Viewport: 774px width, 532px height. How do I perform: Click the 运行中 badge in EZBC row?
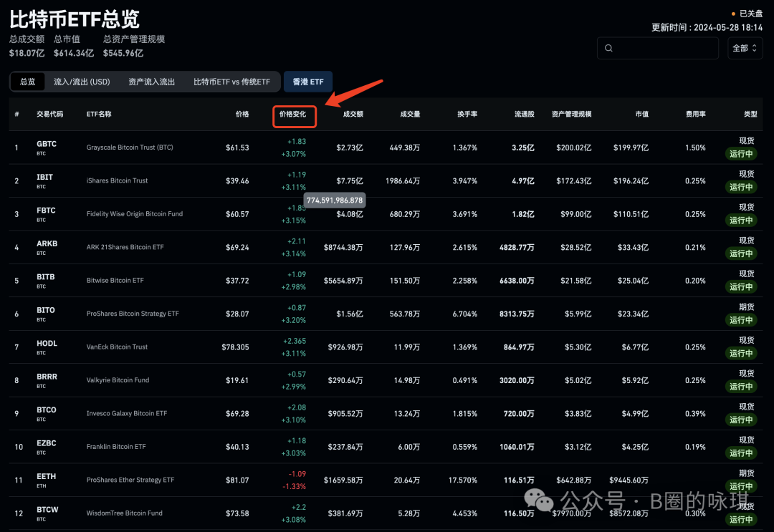(741, 453)
